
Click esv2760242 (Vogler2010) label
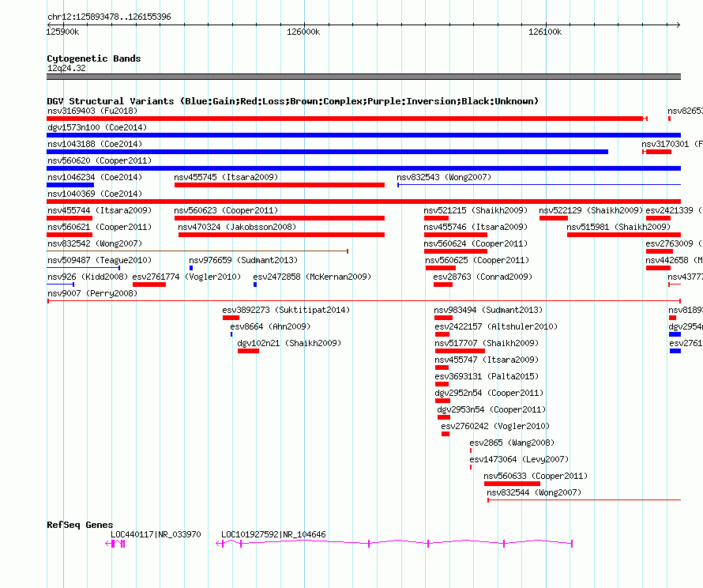click(x=495, y=426)
